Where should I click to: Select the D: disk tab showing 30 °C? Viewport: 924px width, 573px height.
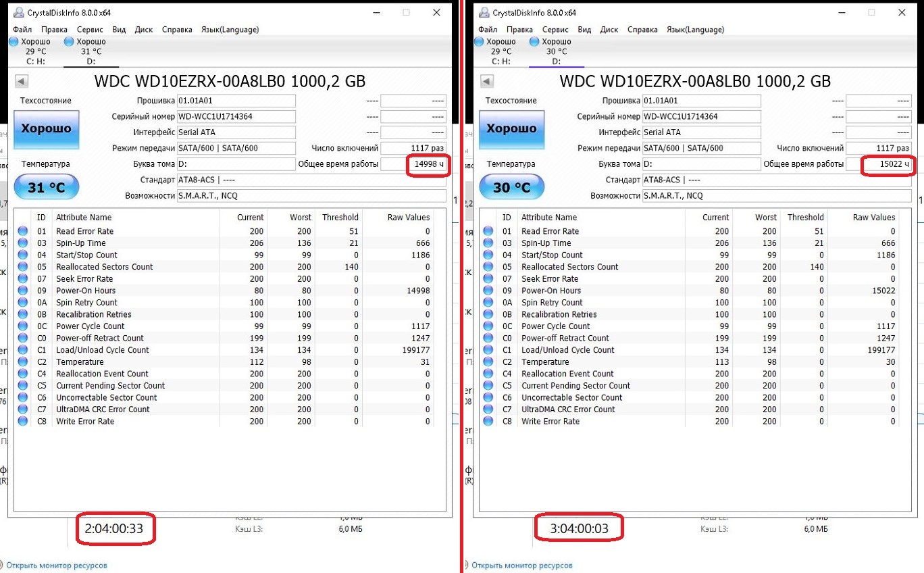point(556,51)
